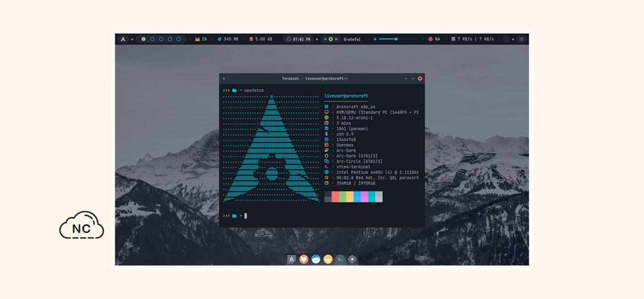Click the terminal icon beside xfce4-terminal

pos(327,167)
